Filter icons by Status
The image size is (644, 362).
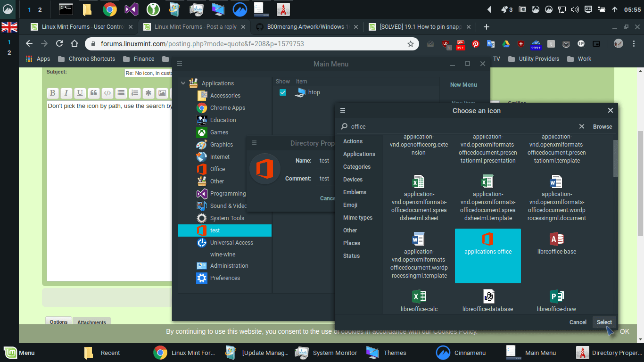pyautogui.click(x=351, y=256)
